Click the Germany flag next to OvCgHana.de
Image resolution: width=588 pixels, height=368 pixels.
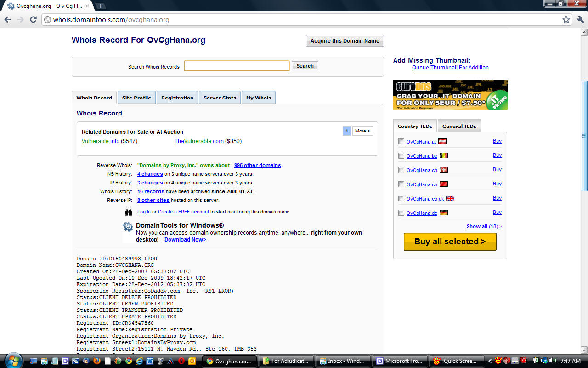(443, 213)
